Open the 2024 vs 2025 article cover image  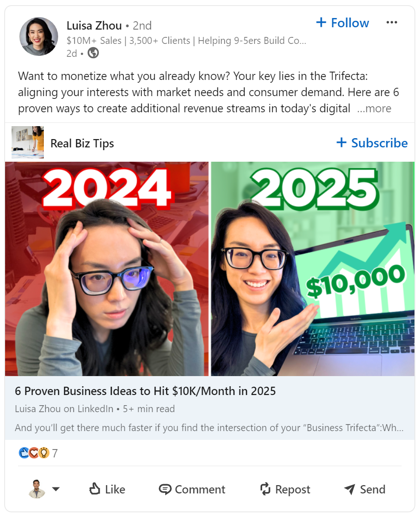(210, 269)
